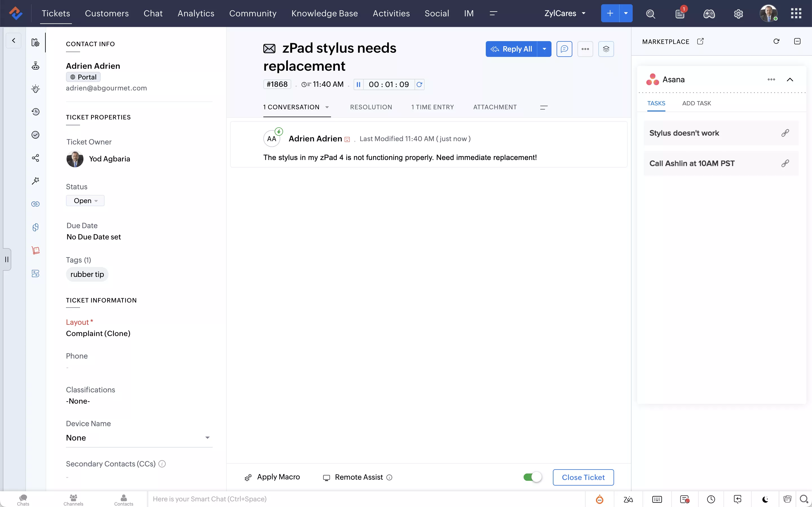Expand the Device Name dropdown
Viewport: 812px width, 507px height.
207,438
